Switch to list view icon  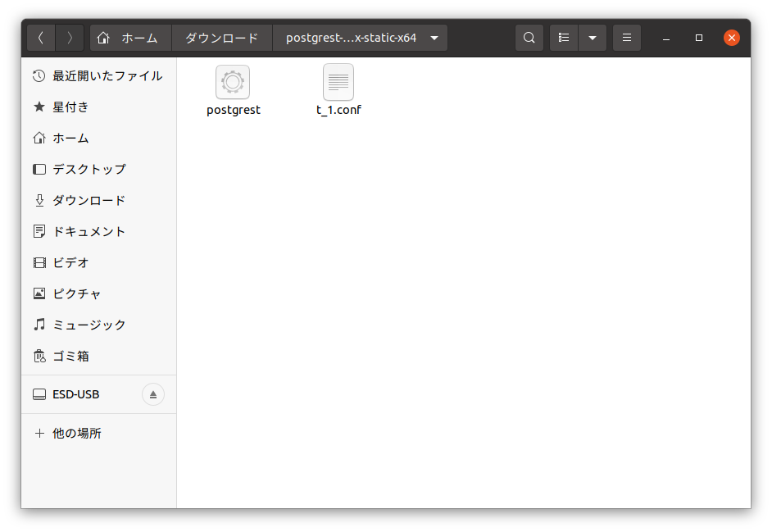564,38
